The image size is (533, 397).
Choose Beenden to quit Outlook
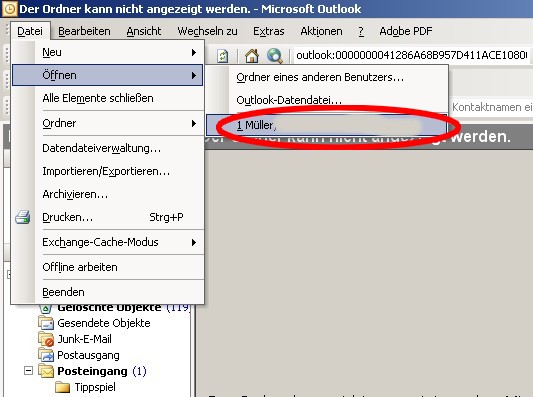click(108, 292)
